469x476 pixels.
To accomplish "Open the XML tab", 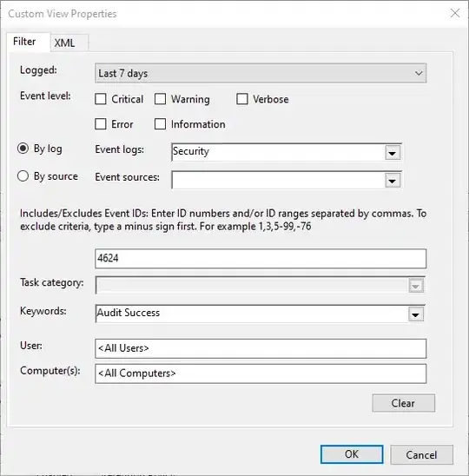I will (69, 43).
